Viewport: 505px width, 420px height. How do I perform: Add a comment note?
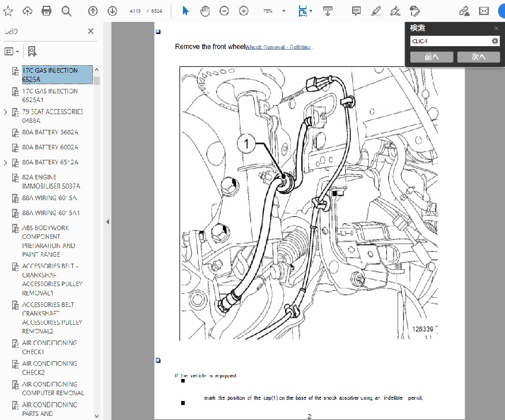pos(356,12)
